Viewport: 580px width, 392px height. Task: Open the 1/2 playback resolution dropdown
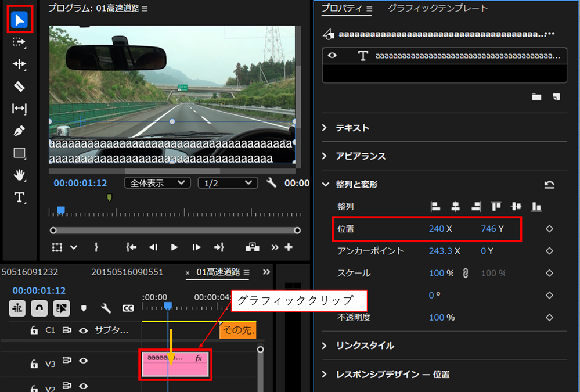point(226,182)
